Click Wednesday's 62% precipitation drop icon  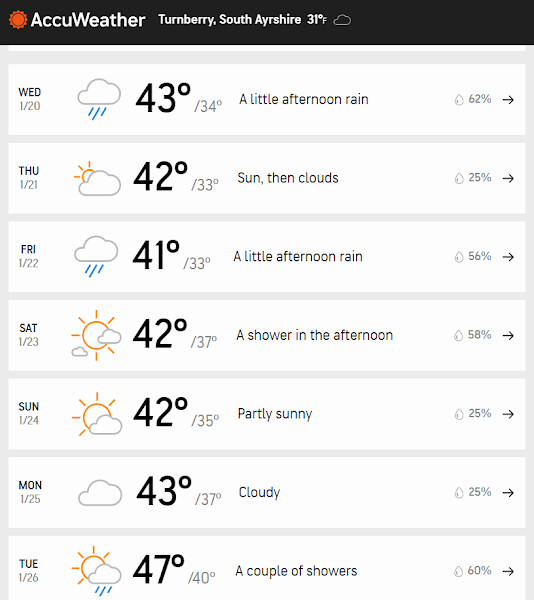[459, 99]
